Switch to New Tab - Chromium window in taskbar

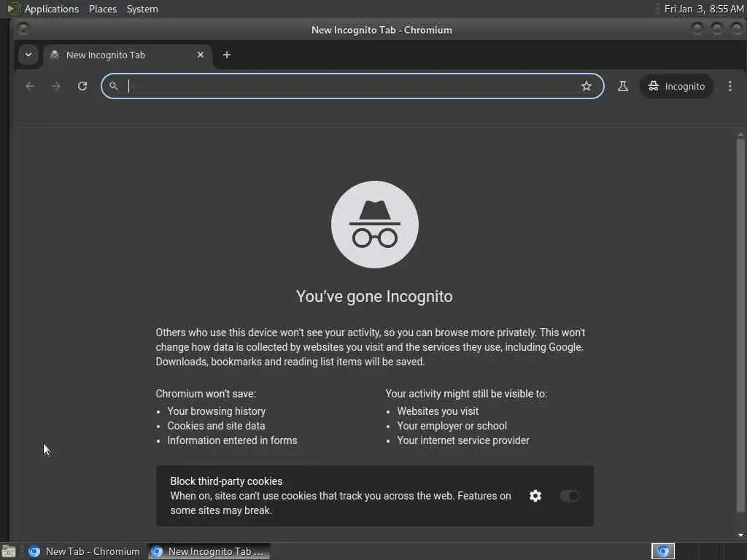click(x=85, y=551)
